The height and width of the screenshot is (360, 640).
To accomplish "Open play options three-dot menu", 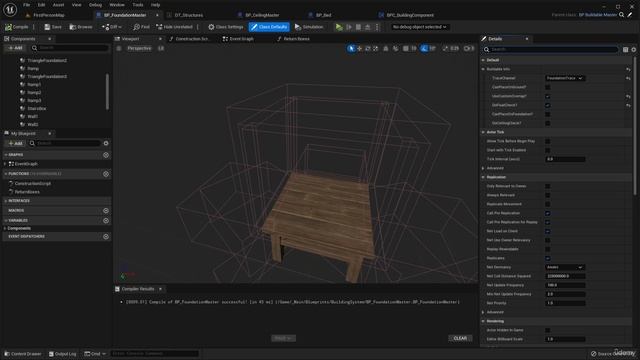I will point(377,27).
